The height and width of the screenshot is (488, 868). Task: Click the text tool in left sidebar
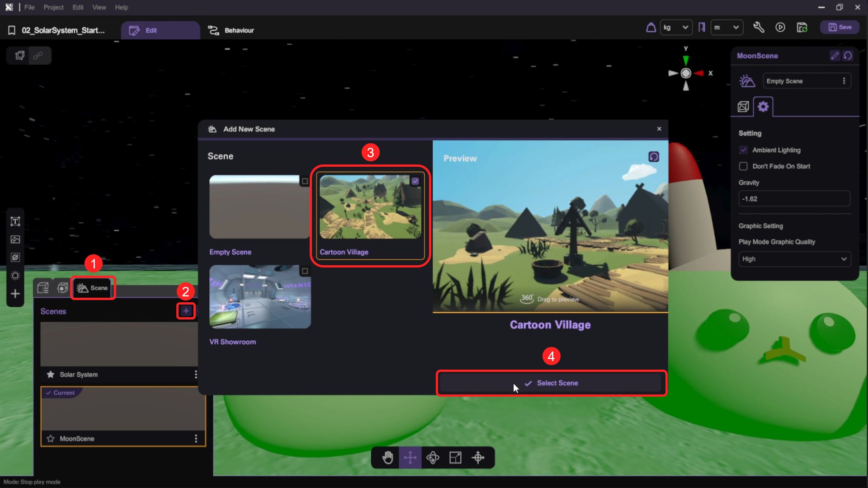coord(15,221)
